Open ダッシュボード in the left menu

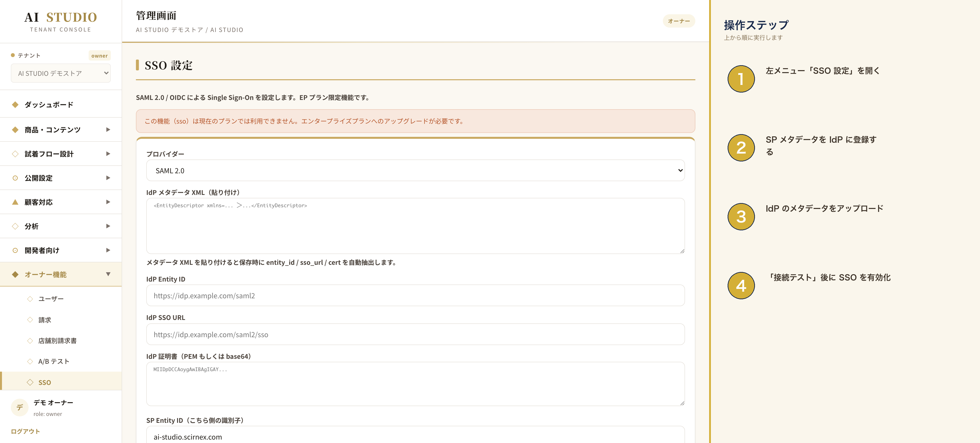61,105
